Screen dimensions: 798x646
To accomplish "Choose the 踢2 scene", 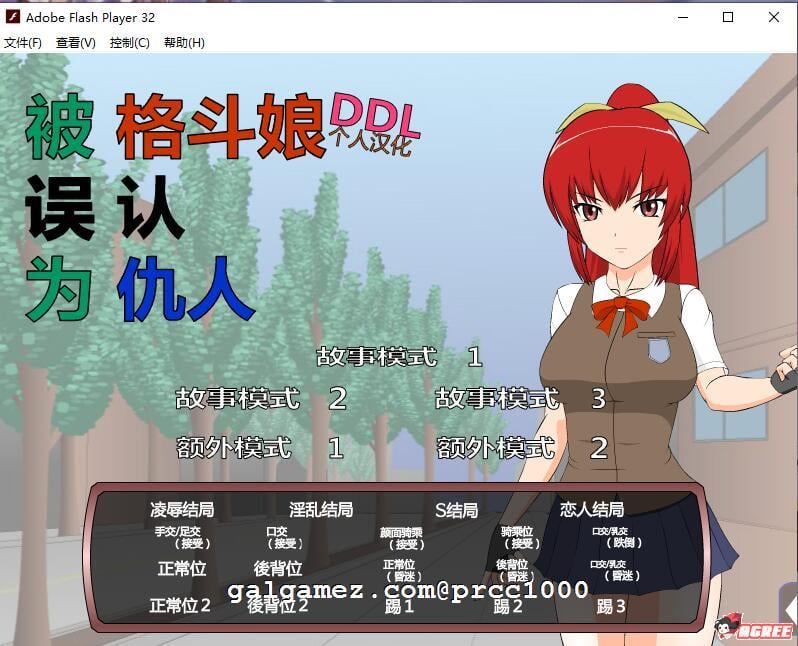I will point(508,606).
